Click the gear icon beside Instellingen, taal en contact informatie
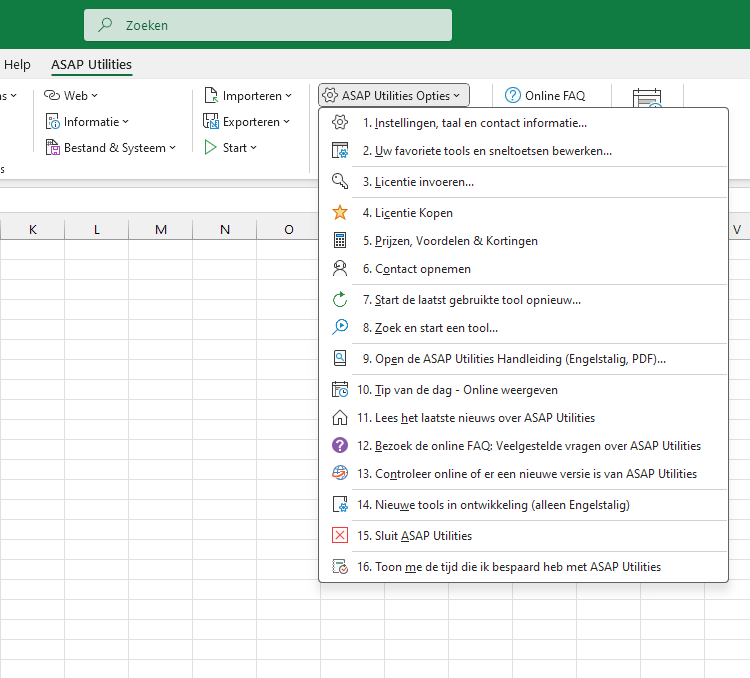Viewport: 750px width, 678px height. 340,122
